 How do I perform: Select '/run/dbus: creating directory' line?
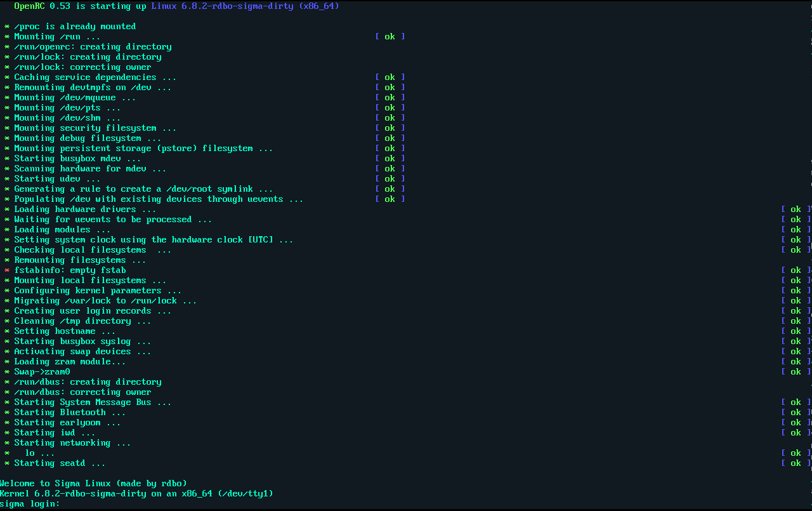coord(88,382)
